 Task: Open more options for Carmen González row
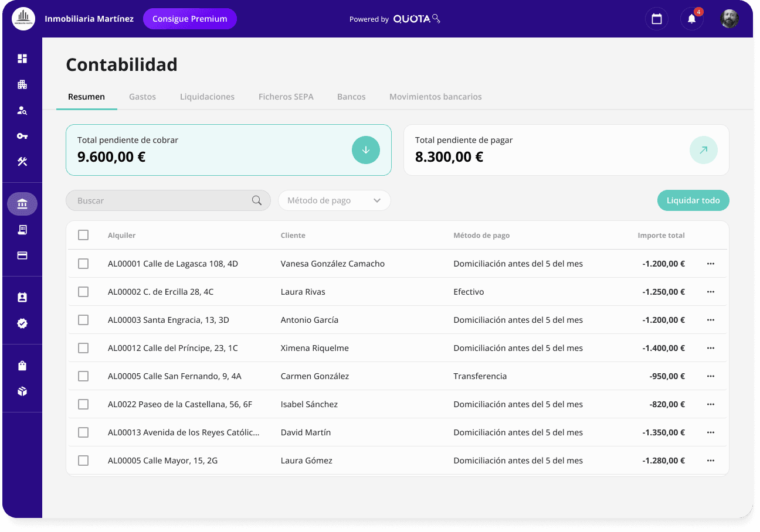(711, 376)
